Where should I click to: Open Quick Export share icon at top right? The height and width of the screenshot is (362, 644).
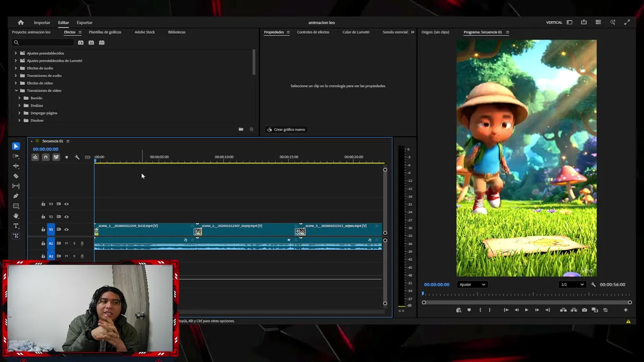584,23
